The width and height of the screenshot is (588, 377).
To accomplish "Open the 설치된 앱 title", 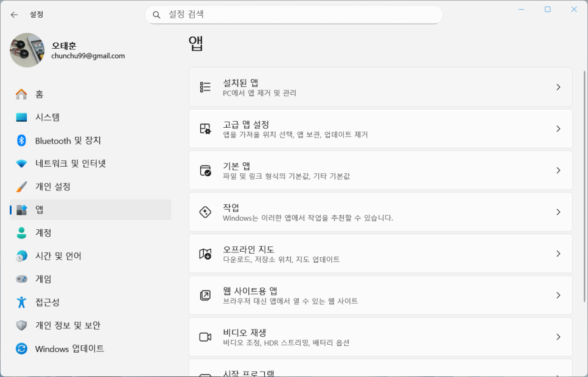I will point(240,83).
